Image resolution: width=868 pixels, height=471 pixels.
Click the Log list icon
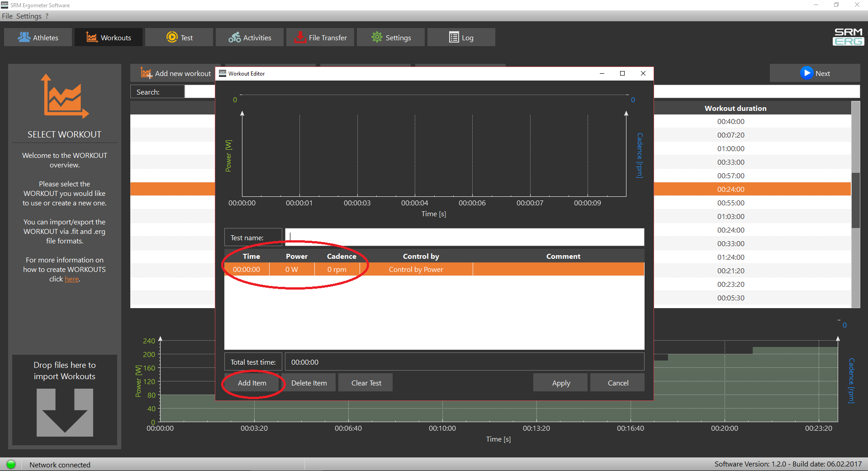point(454,37)
